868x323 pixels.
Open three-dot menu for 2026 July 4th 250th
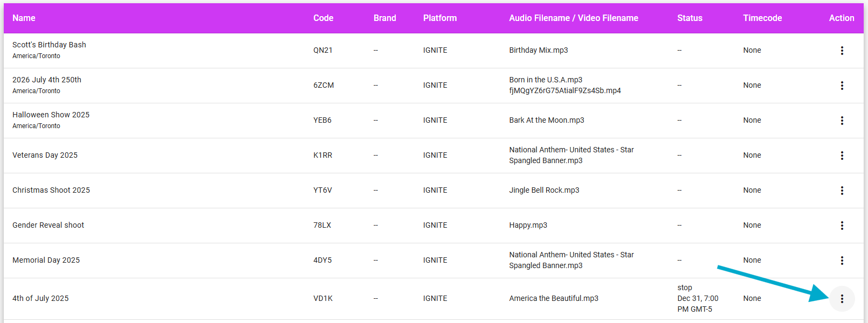click(x=842, y=86)
